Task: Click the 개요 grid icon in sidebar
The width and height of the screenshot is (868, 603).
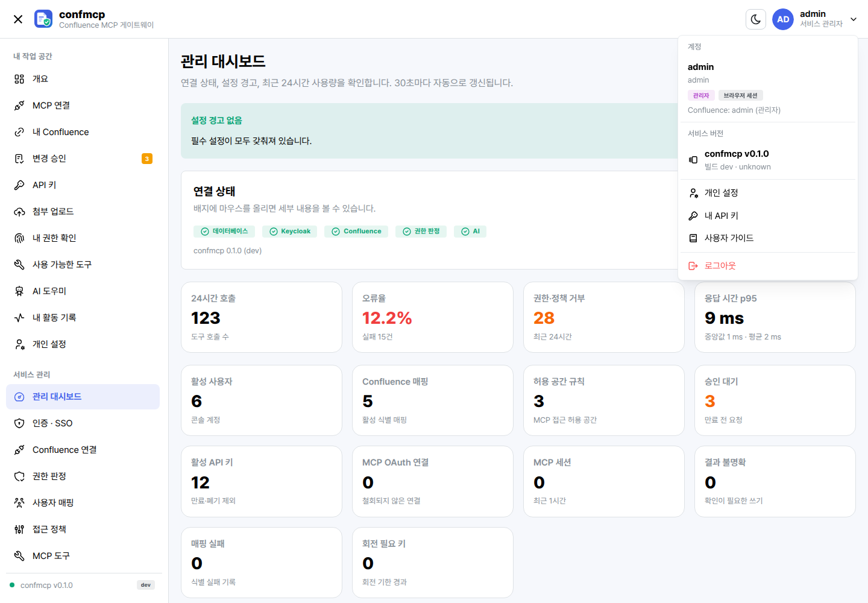Action: pos(19,79)
